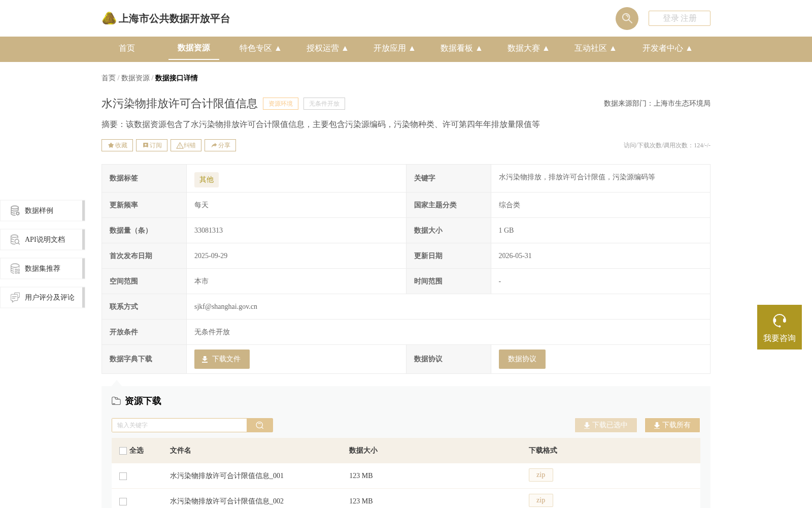
Task: Click update date 2026-05-31
Action: (515, 256)
